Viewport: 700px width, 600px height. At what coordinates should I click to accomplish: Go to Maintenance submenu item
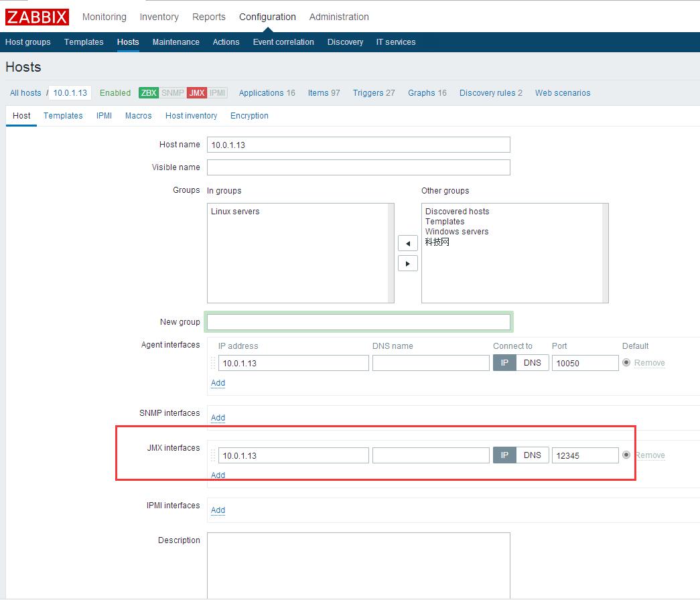[176, 42]
